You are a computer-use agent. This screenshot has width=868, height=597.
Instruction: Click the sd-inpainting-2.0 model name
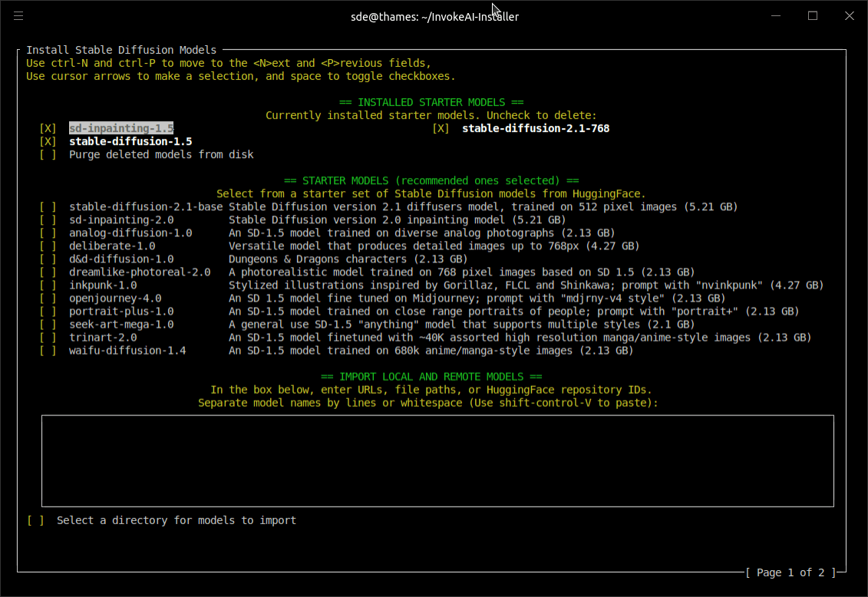click(x=121, y=219)
